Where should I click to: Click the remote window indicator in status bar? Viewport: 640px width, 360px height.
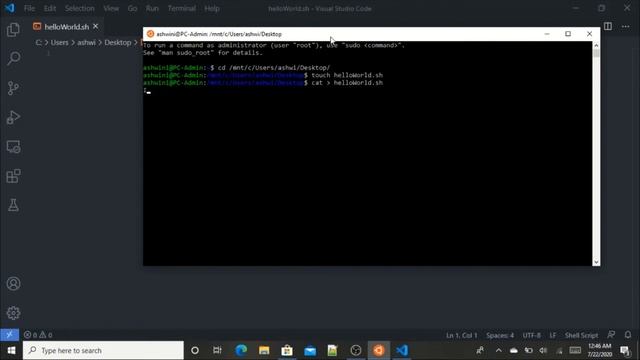click(9, 335)
